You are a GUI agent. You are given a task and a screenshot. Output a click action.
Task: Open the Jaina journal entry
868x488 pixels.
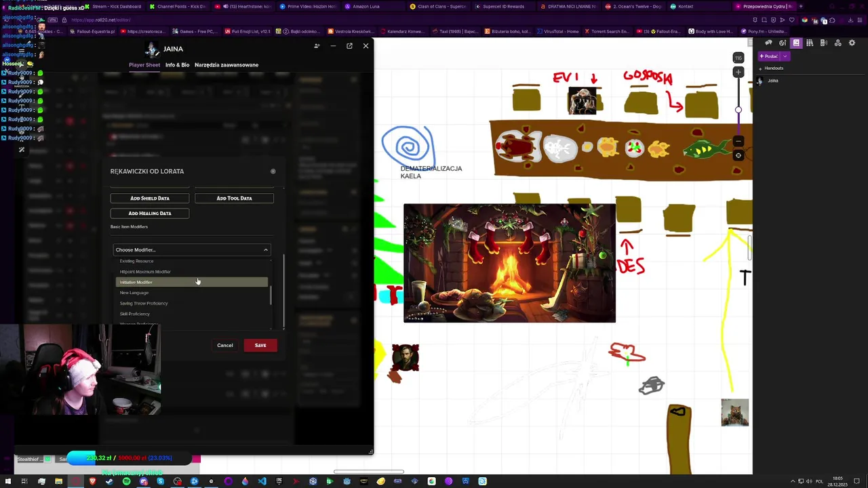pyautogui.click(x=772, y=81)
